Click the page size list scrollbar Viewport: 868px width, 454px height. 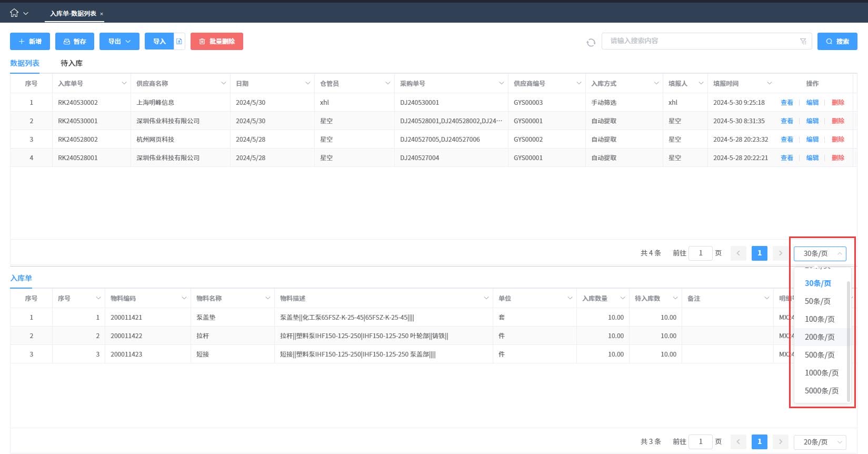[x=848, y=341]
